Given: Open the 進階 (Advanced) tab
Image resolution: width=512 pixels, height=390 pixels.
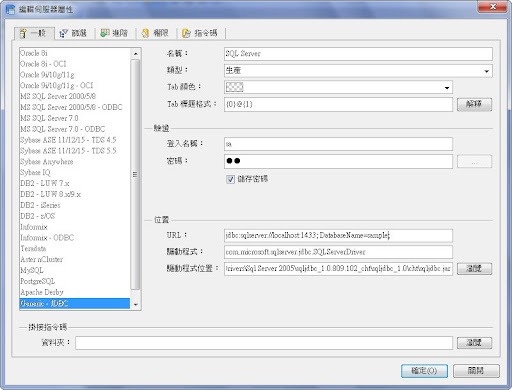Looking at the screenshot, I should point(115,33).
